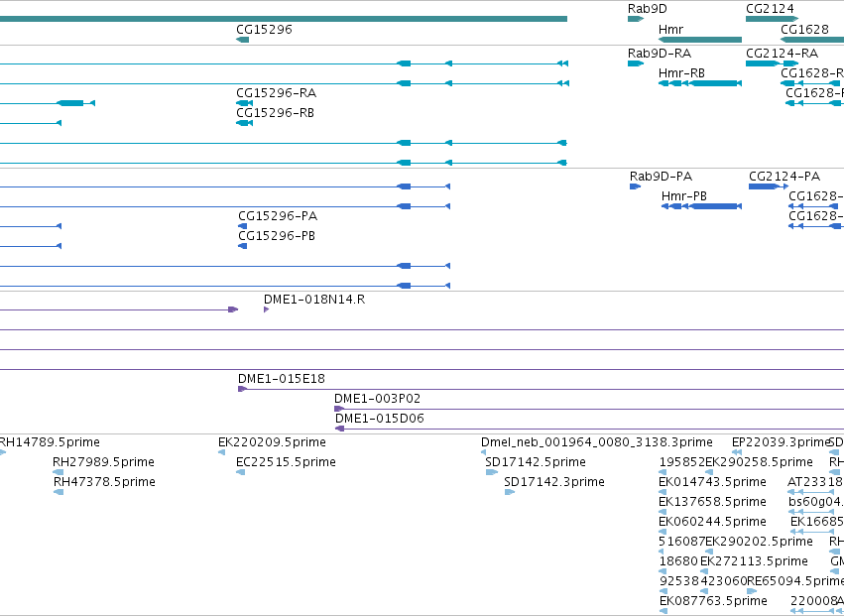844x616 pixels.
Task: Select the EK137658.5prime EST label
Action: point(713,501)
